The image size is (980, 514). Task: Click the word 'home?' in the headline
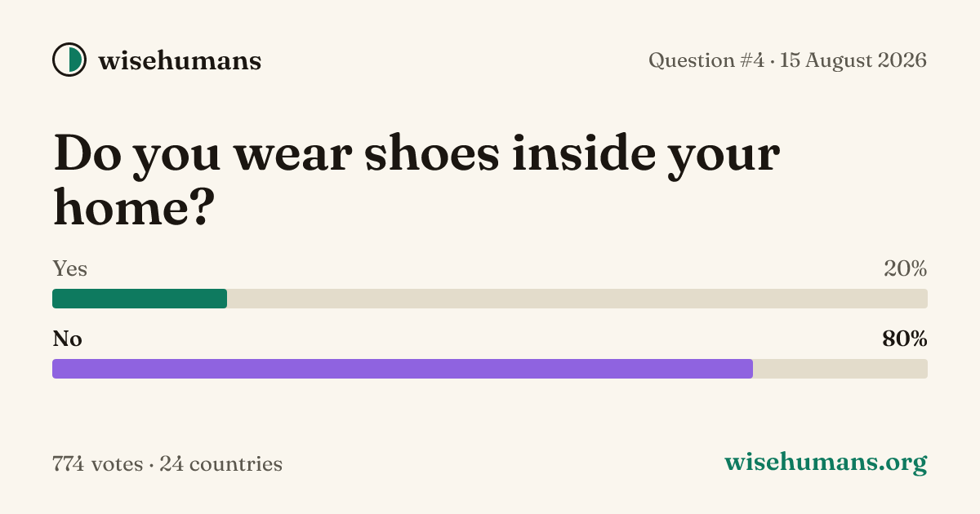134,206
